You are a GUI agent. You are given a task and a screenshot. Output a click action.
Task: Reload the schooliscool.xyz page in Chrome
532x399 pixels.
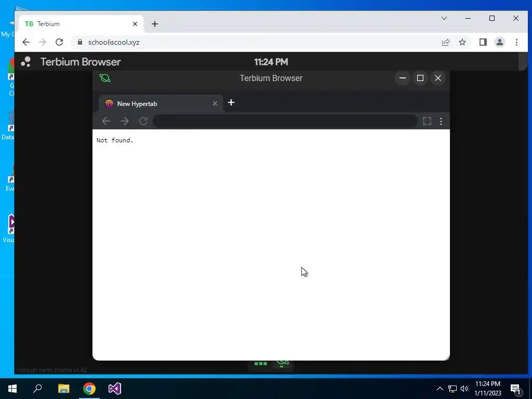click(59, 42)
